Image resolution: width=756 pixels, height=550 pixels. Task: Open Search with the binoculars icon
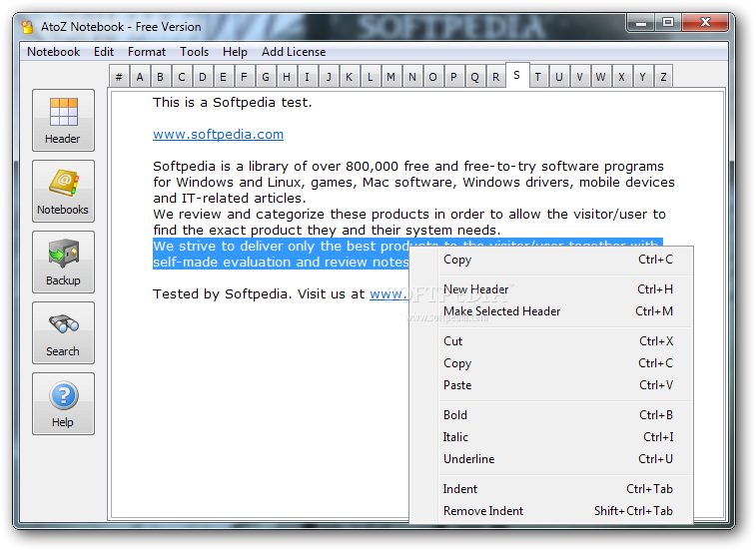(63, 324)
